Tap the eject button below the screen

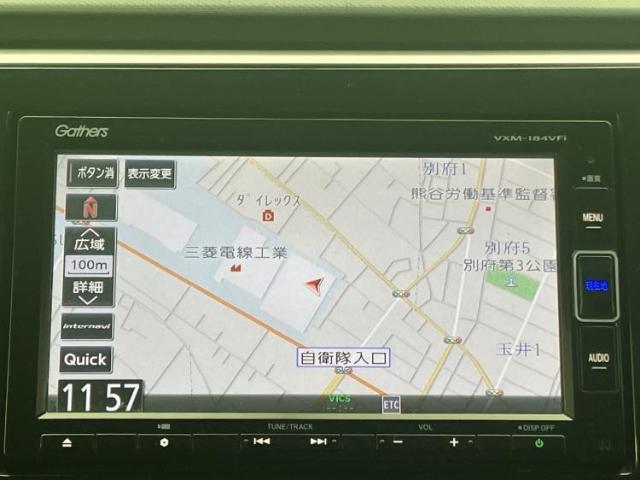[x=67, y=442]
